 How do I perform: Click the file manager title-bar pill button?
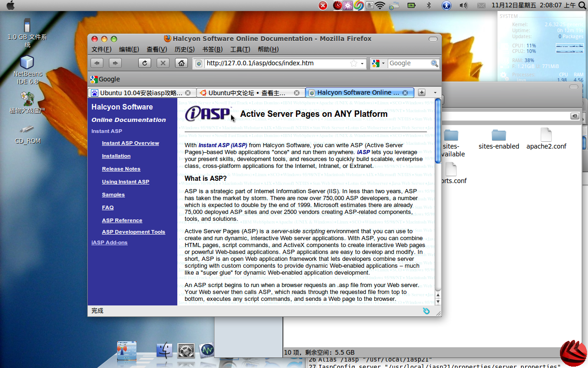coord(573,86)
